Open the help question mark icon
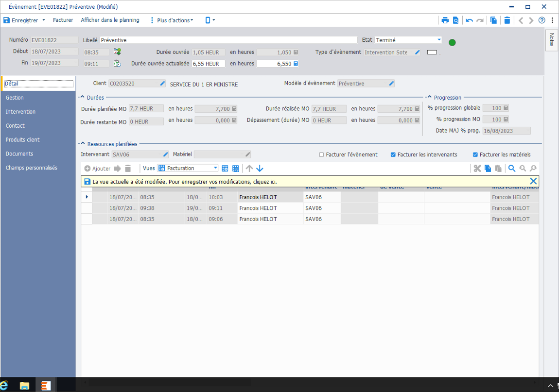The width and height of the screenshot is (559, 392). tap(542, 20)
